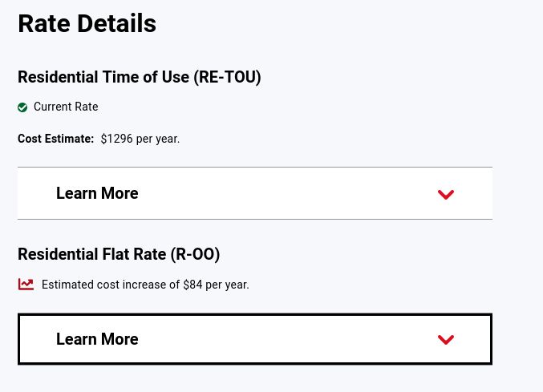The height and width of the screenshot is (392, 543).
Task: Select the Rate Details heading
Action: click(87, 24)
